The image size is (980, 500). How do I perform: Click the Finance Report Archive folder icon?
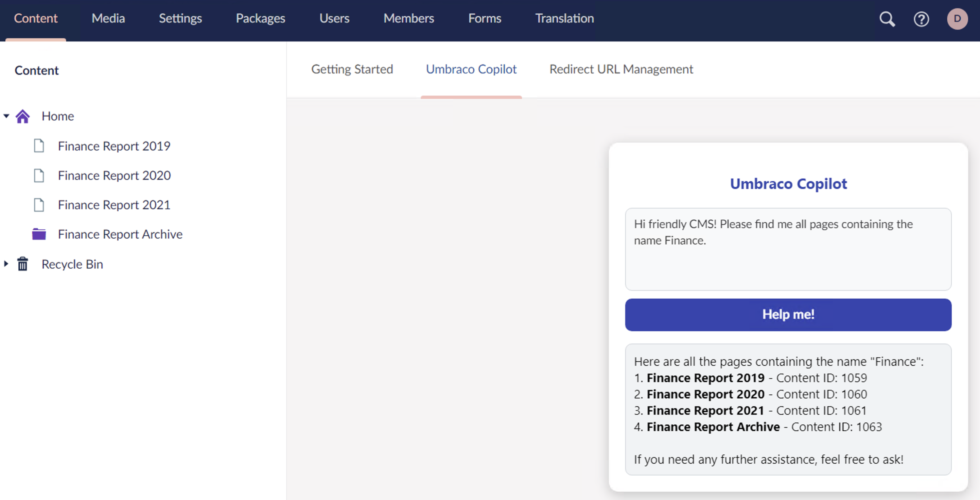point(39,234)
